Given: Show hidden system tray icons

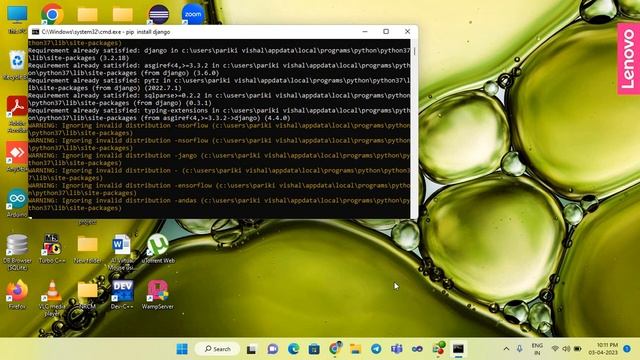Looking at the screenshot, I should pos(506,349).
